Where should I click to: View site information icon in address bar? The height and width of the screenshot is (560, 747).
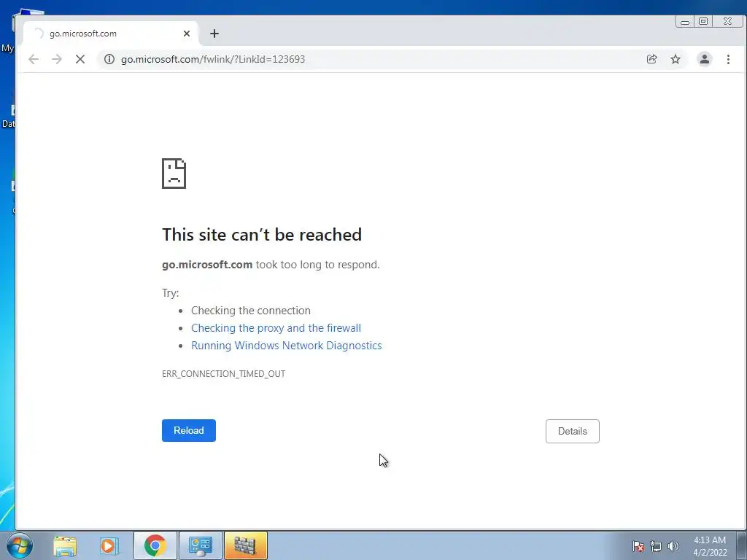pos(109,59)
